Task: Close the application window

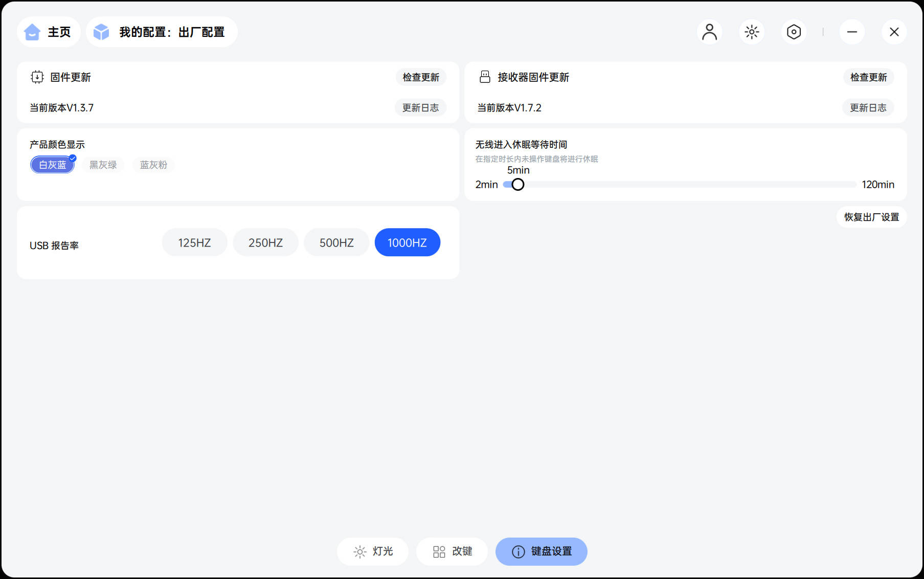Action: click(x=894, y=32)
